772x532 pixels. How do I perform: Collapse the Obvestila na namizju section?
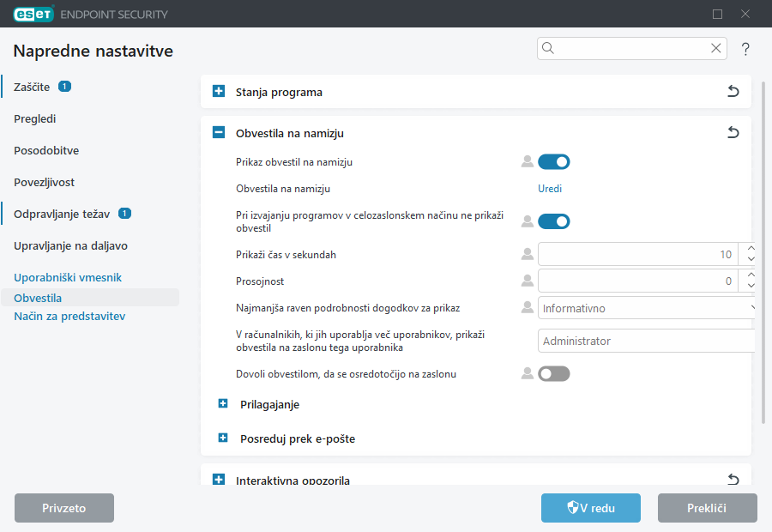[x=219, y=133]
